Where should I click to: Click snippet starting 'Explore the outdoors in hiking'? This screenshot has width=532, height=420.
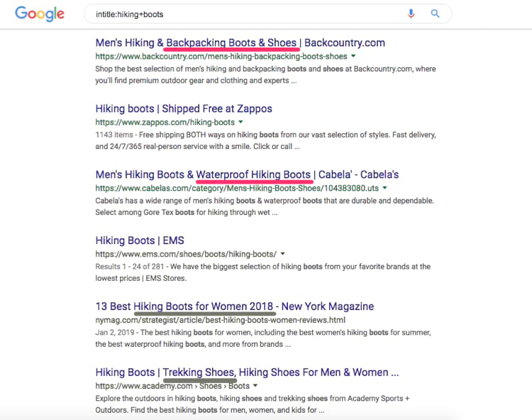coord(253,404)
